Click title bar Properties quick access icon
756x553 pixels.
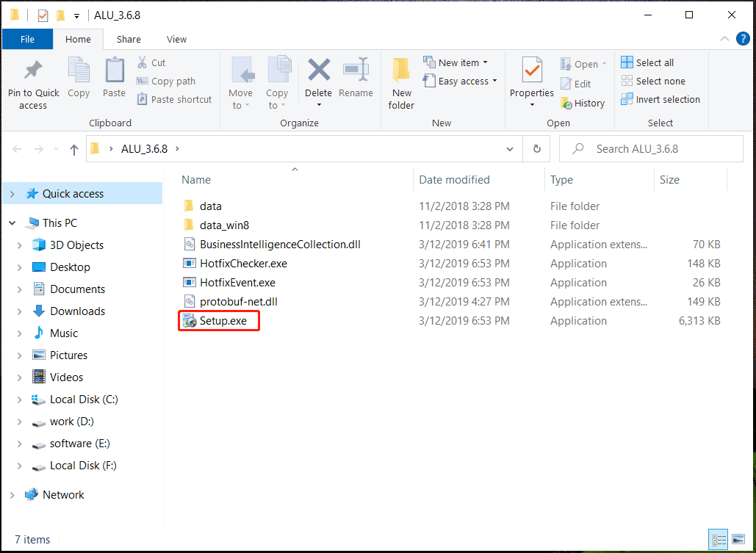[x=43, y=16]
